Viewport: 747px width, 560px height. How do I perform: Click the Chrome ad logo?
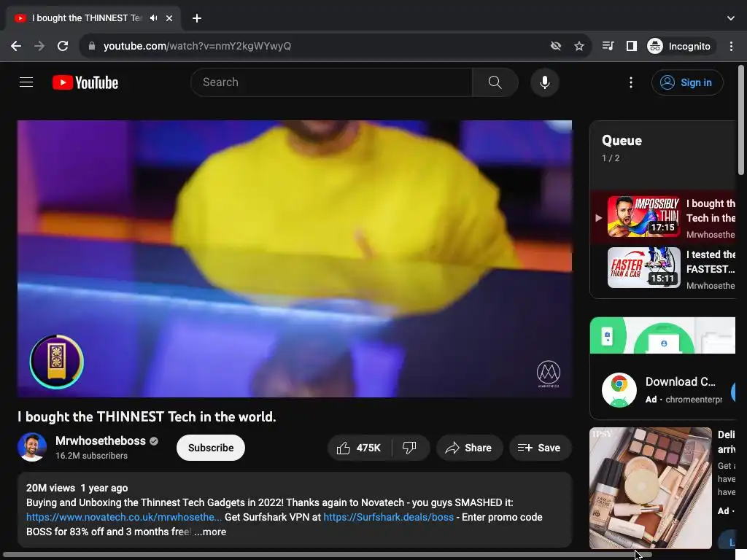(619, 390)
